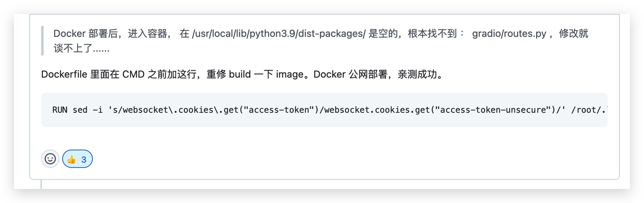Click the second quote line ending in ellipsis
Image resolution: width=644 pixels, height=203 pixels.
click(x=81, y=49)
